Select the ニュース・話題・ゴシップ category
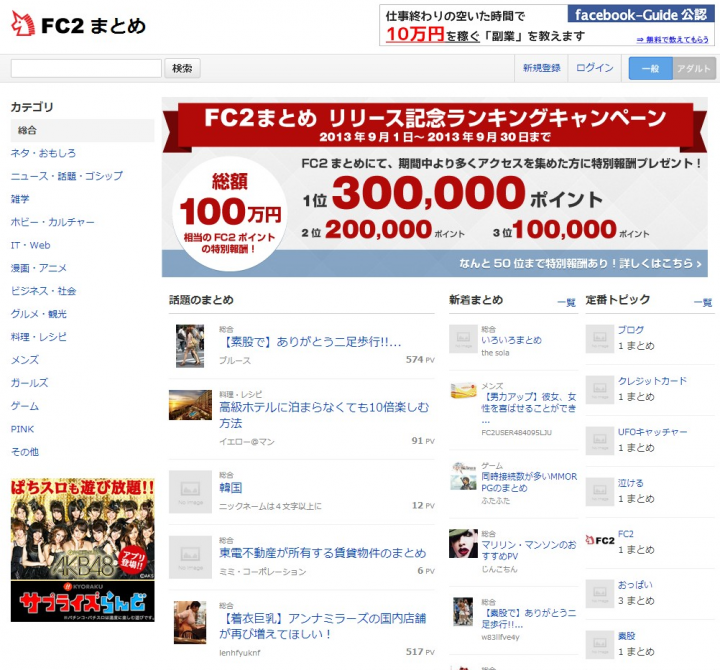 coord(67,176)
